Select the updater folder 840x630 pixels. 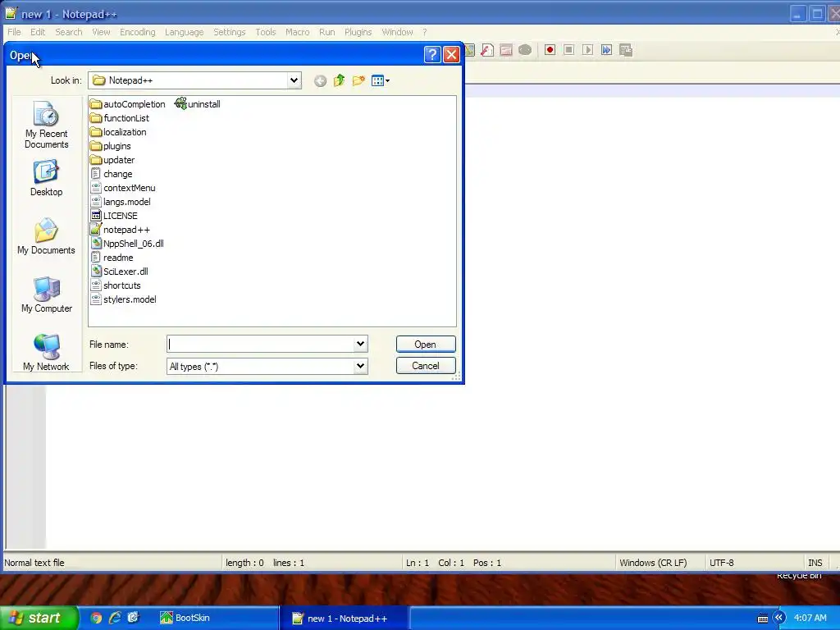coord(112,160)
